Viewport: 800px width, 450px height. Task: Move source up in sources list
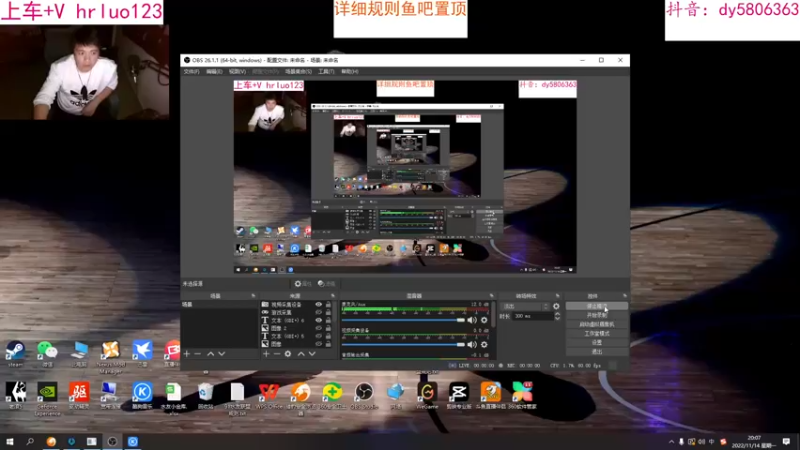[301, 354]
